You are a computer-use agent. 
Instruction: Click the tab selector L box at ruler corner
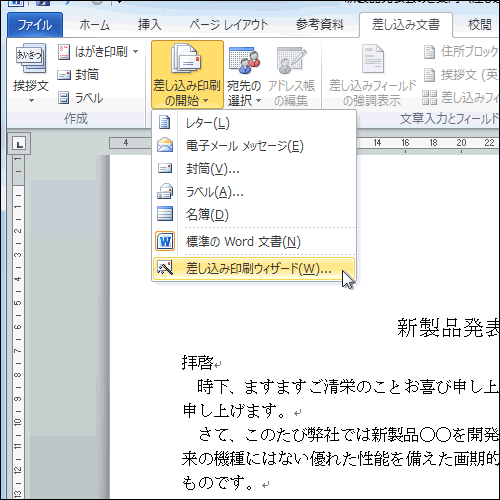(x=19, y=144)
